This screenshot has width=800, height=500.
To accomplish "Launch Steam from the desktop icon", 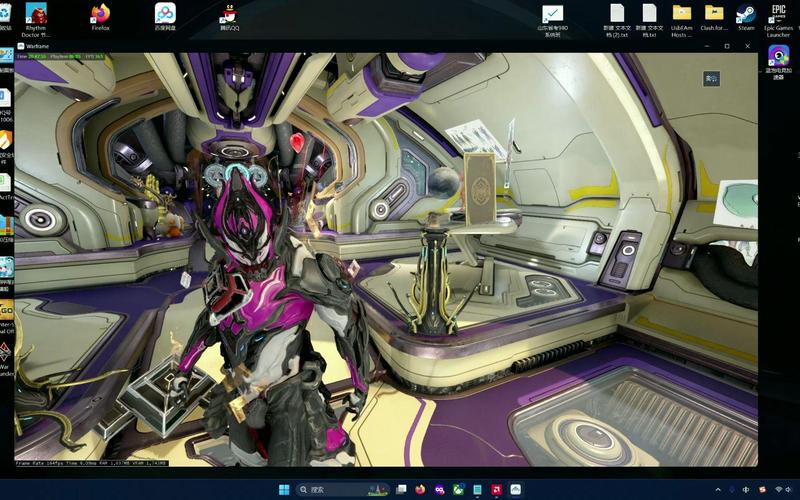I will (x=746, y=16).
